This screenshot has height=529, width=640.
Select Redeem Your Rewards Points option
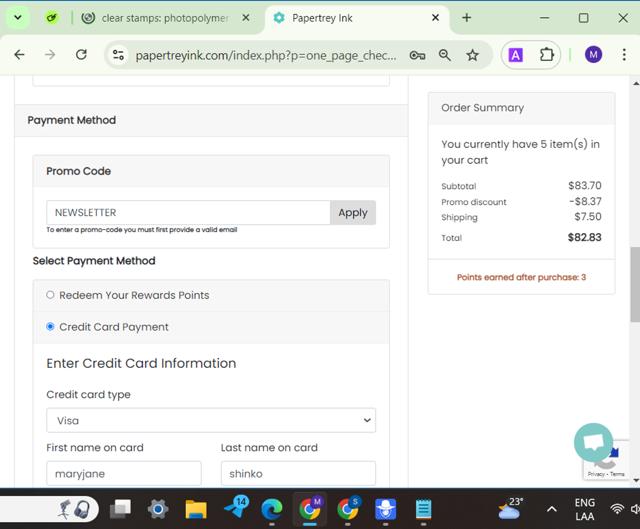click(x=50, y=295)
